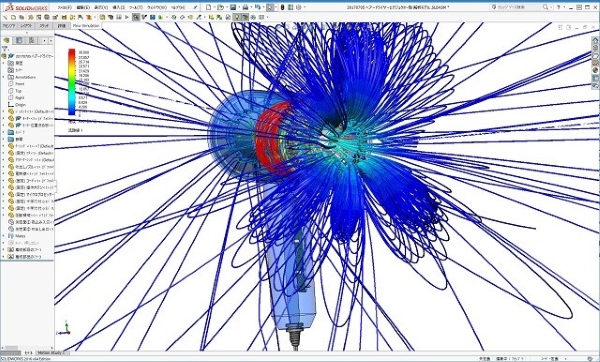
Task: Open the first menu in menu bar
Action: click(x=64, y=7)
